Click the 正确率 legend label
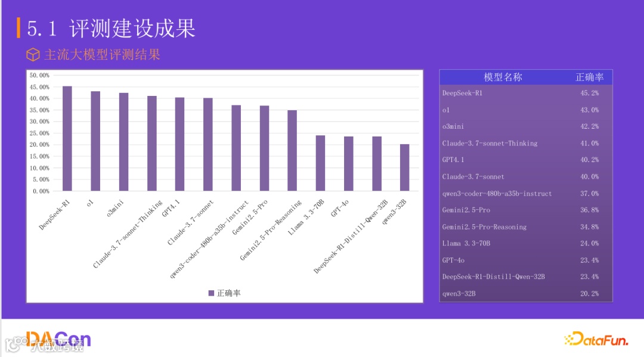 pyautogui.click(x=229, y=293)
